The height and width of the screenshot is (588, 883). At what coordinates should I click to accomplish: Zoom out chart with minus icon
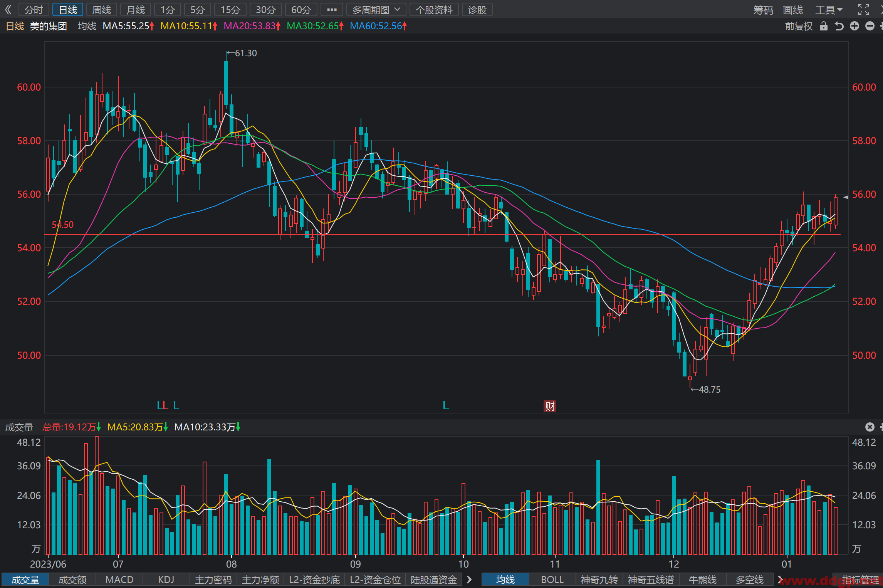click(x=870, y=26)
